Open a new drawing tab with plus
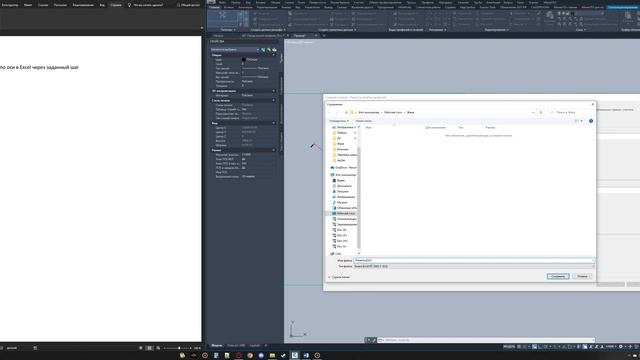The image size is (640, 360). (324, 36)
